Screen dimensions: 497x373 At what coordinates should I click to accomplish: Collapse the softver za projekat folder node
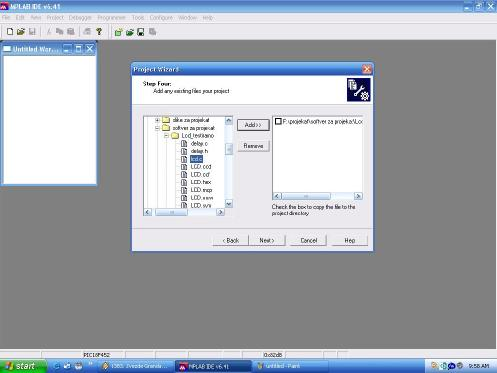(x=157, y=128)
